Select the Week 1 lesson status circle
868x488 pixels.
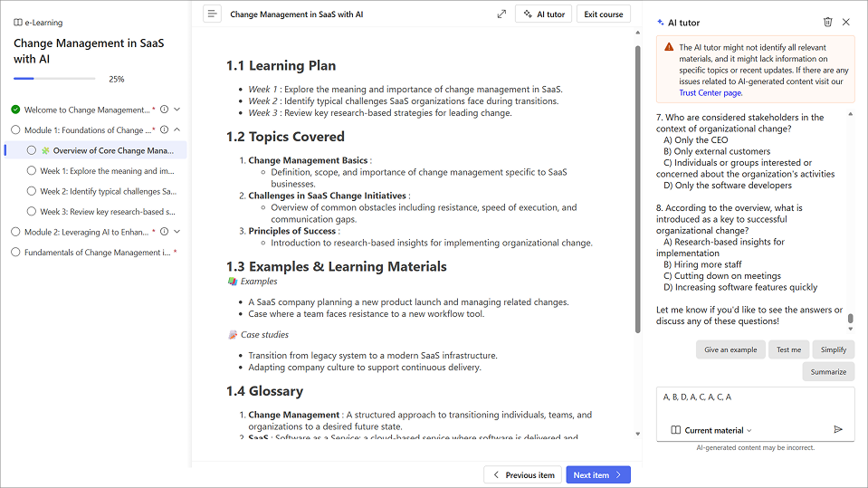coord(32,171)
